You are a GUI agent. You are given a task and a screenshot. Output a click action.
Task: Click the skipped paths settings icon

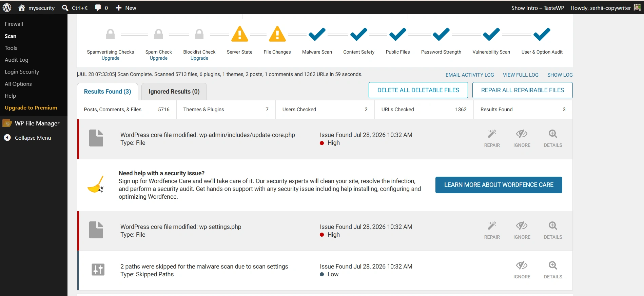(x=98, y=270)
